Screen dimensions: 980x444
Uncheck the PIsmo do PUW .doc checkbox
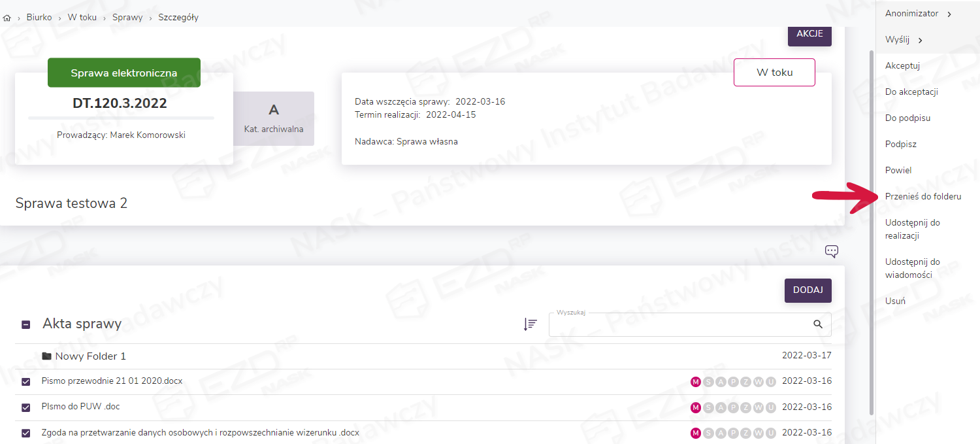pyautogui.click(x=26, y=407)
